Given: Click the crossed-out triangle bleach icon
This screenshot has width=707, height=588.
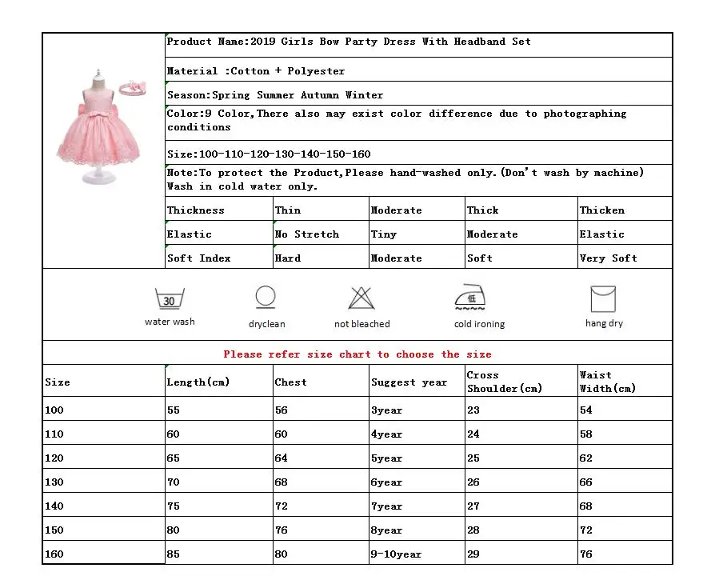Looking at the screenshot, I should coord(361,298).
